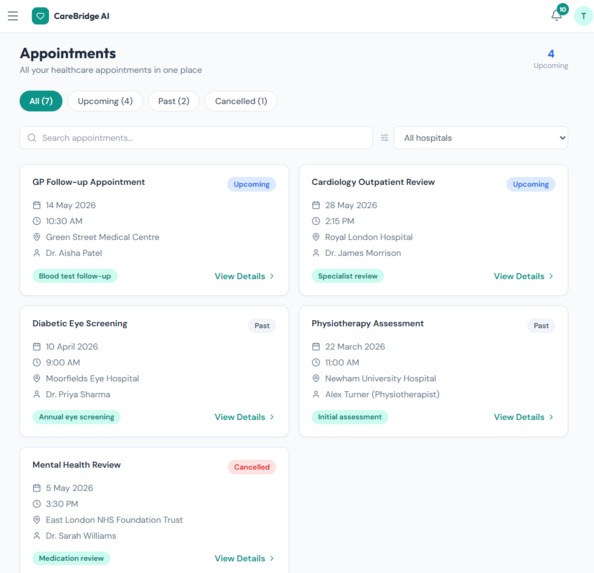Click location pin beside Royal London Hospital
Viewport: 594px width, 573px height.
316,237
